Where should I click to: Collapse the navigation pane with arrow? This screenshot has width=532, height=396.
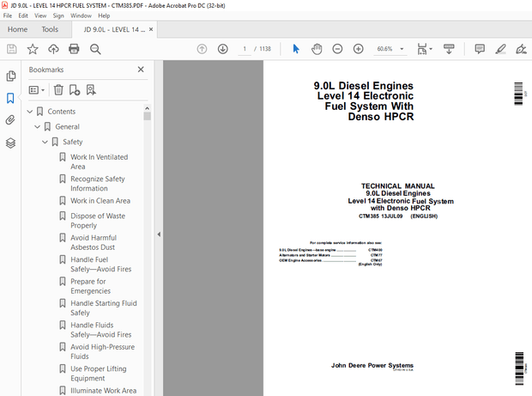tap(159, 235)
